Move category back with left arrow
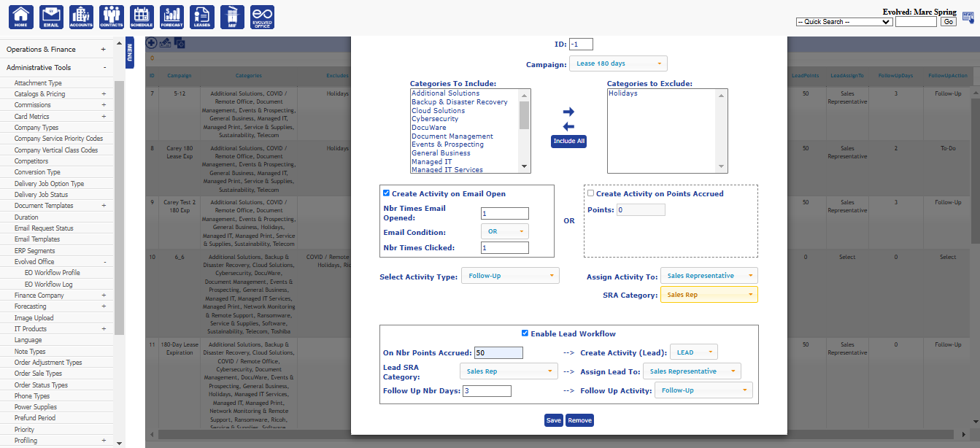Viewport: 980px width, 448px height. click(x=568, y=126)
